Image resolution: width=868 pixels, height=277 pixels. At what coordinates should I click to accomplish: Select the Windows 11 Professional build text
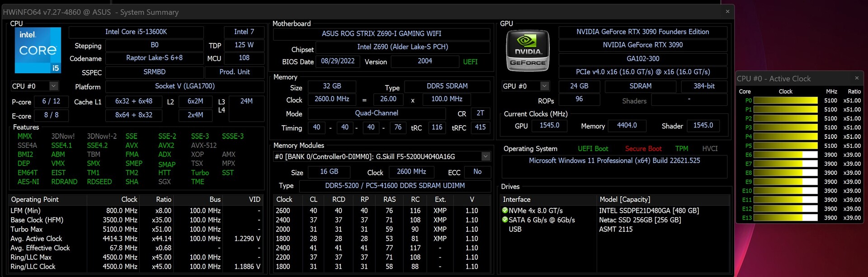pos(614,161)
